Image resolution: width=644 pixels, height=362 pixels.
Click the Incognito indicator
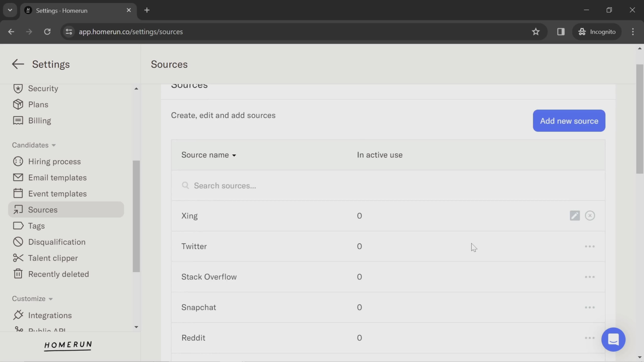coord(597,32)
